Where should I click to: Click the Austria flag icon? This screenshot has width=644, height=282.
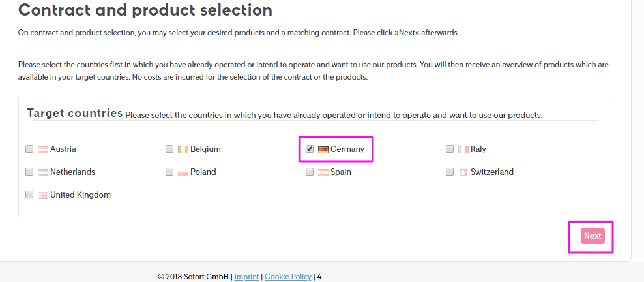[x=43, y=149]
